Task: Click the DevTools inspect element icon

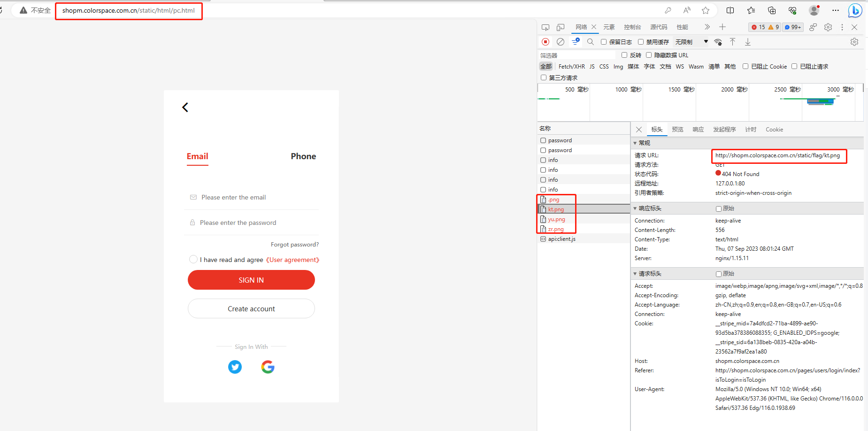Action: pyautogui.click(x=545, y=27)
